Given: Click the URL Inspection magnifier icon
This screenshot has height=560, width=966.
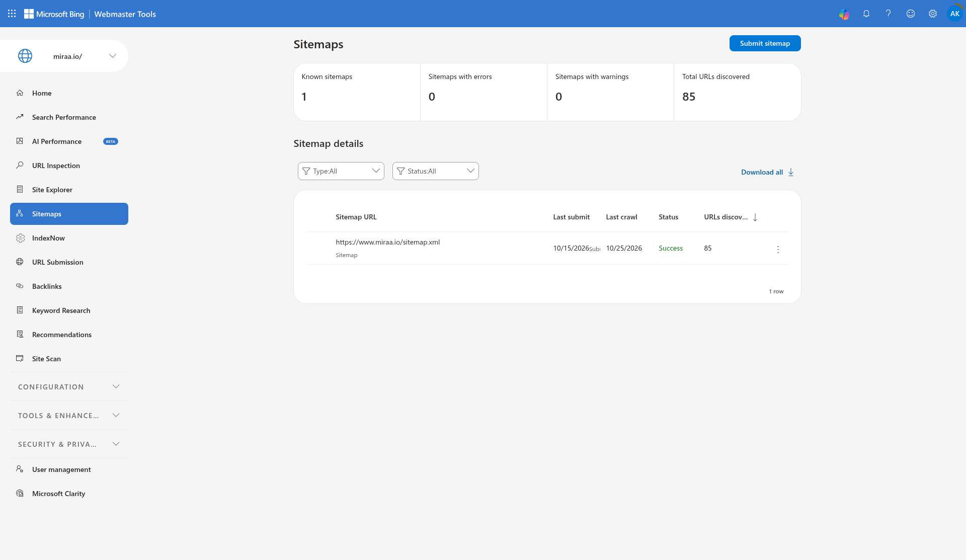Looking at the screenshot, I should [20, 165].
